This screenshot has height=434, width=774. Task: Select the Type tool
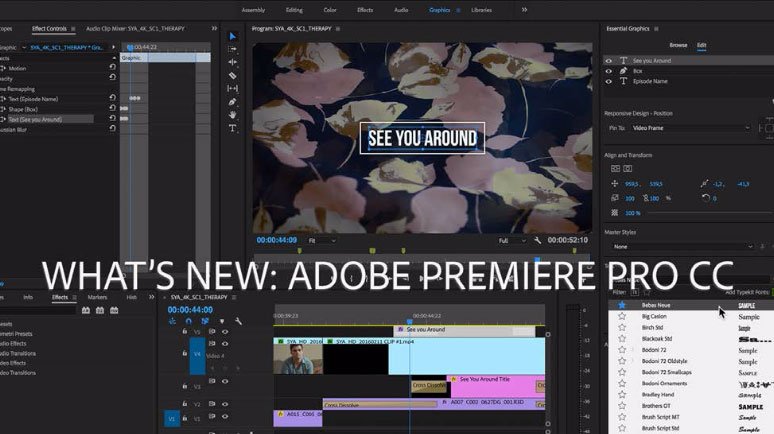232,128
